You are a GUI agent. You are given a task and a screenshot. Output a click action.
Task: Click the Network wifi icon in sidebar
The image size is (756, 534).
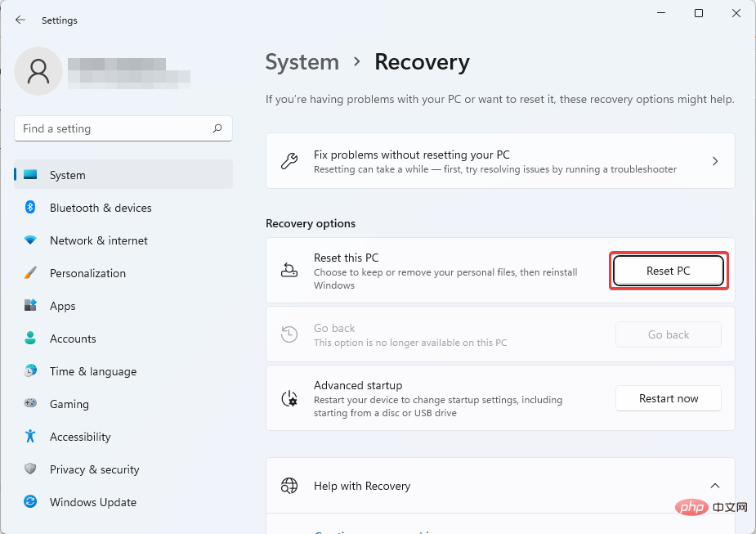(30, 240)
